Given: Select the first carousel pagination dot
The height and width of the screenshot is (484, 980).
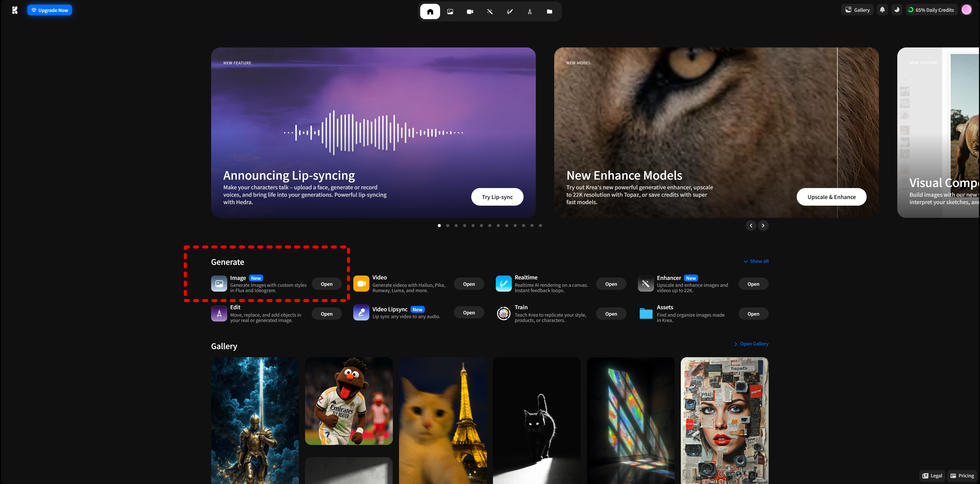Looking at the screenshot, I should [439, 226].
